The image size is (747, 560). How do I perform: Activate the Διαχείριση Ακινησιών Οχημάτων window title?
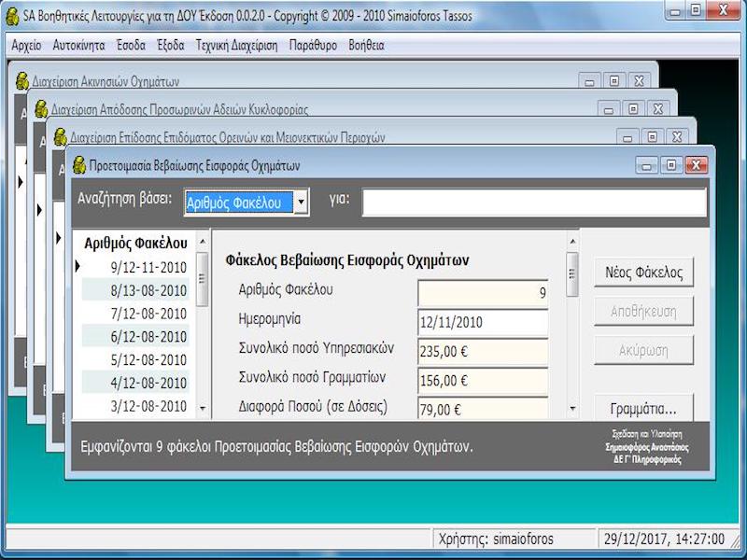click(106, 81)
